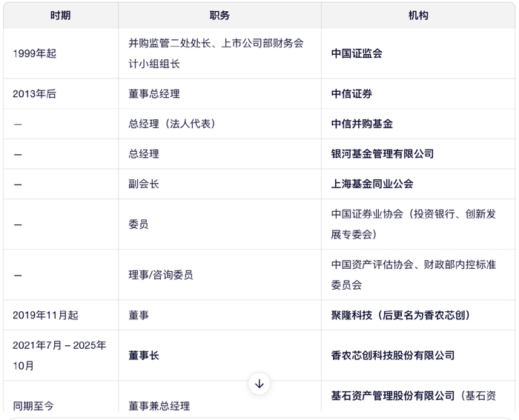This screenshot has width=519, height=420.
Task: Select the 机构 column header
Action: pos(418,16)
